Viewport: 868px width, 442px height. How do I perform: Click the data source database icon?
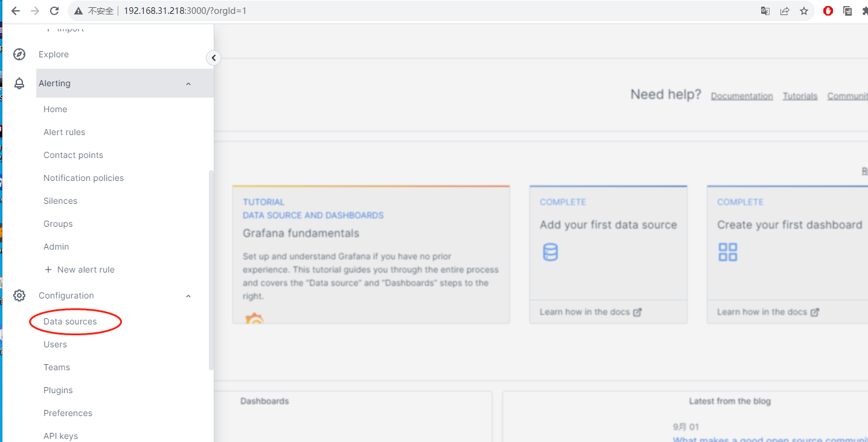click(550, 252)
